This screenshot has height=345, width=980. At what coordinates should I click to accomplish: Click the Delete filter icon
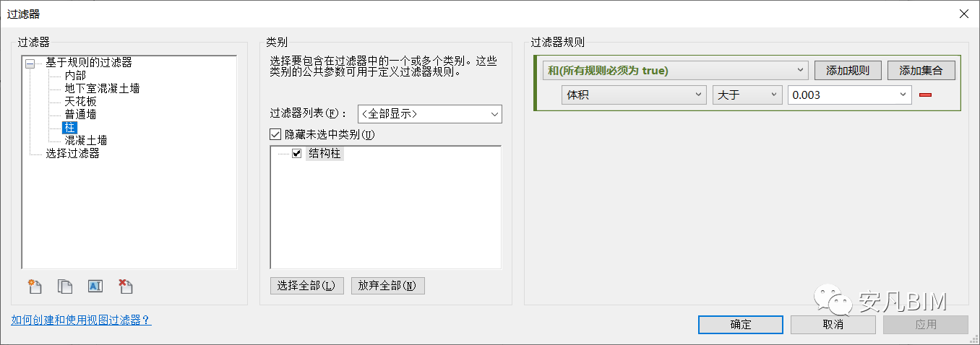pos(126,287)
